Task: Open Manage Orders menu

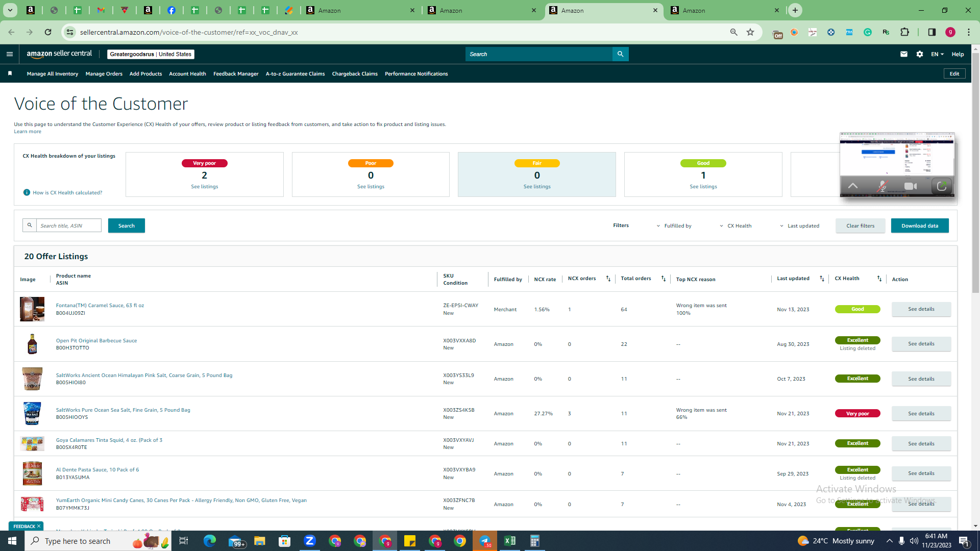Action: point(104,73)
